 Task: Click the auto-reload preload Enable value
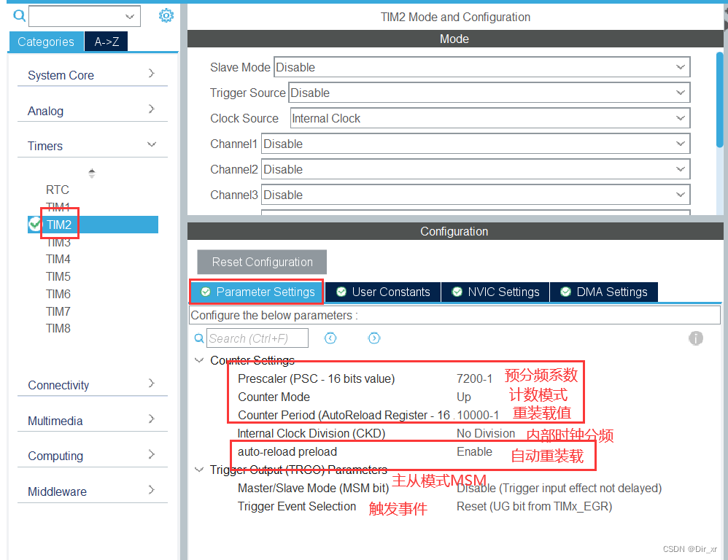(x=474, y=451)
